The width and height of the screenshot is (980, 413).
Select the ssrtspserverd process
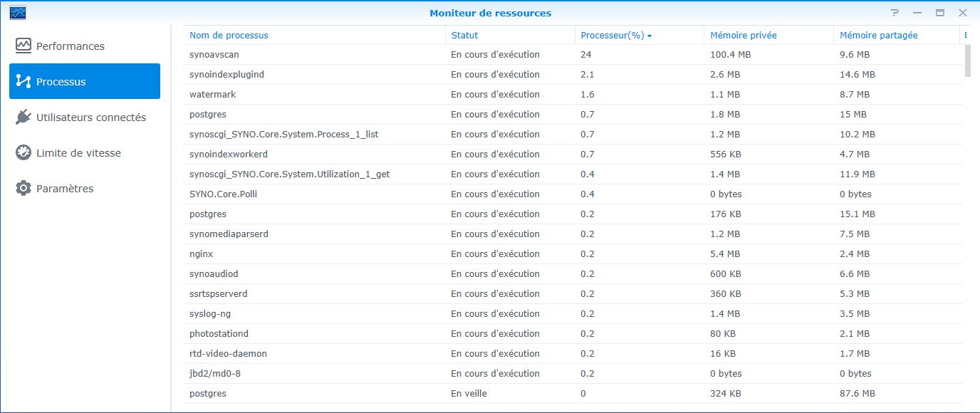pos(573,293)
